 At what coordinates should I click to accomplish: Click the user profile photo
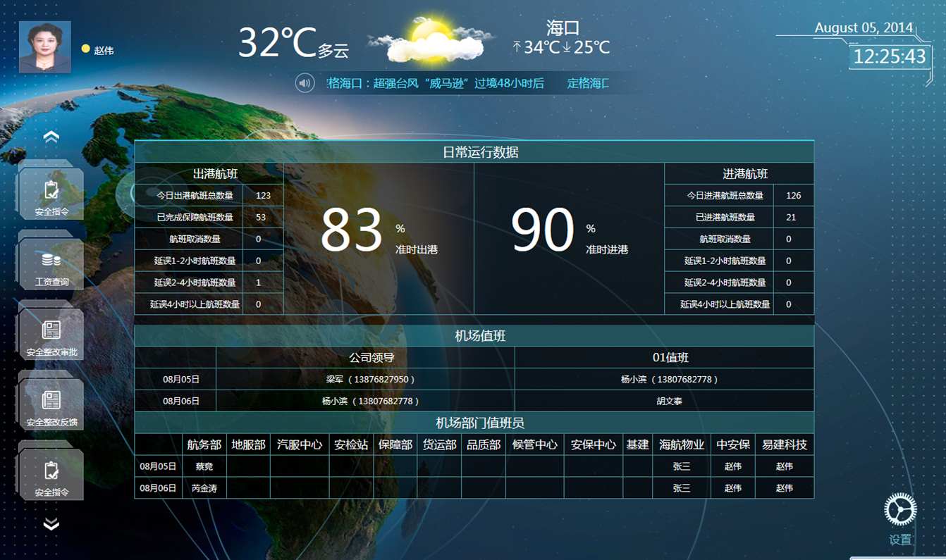pyautogui.click(x=45, y=47)
